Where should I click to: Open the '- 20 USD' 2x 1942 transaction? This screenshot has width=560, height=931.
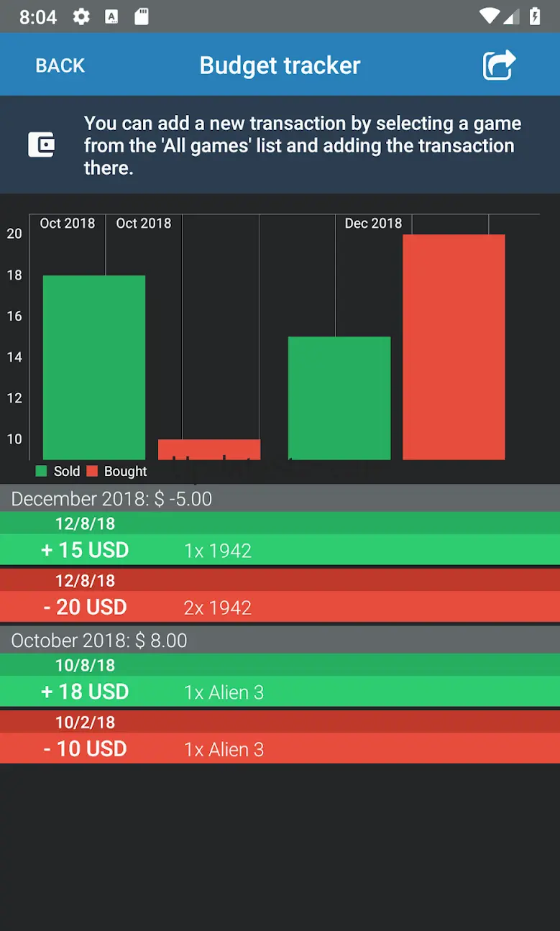280,595
